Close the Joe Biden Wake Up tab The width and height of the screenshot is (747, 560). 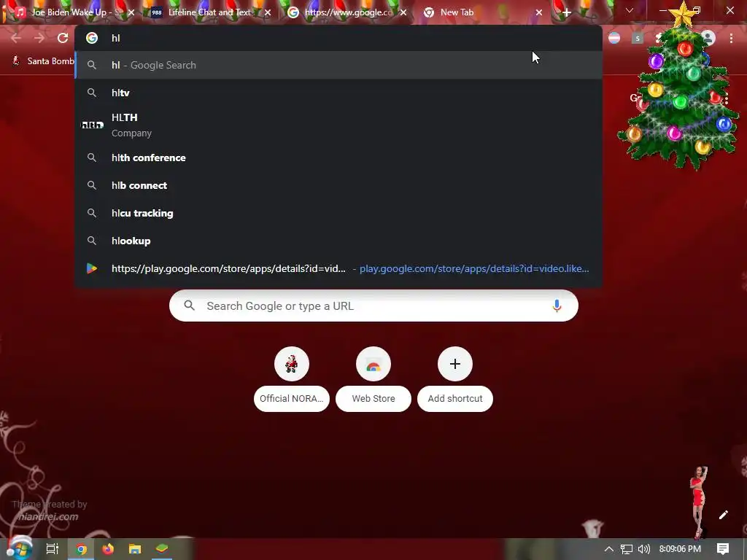(131, 13)
